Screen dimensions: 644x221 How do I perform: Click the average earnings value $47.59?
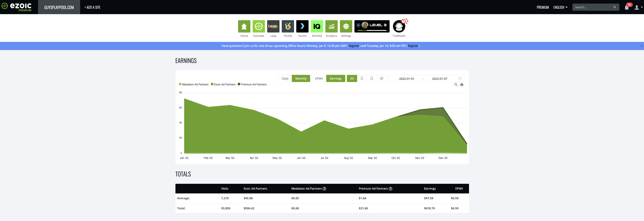tap(429, 198)
